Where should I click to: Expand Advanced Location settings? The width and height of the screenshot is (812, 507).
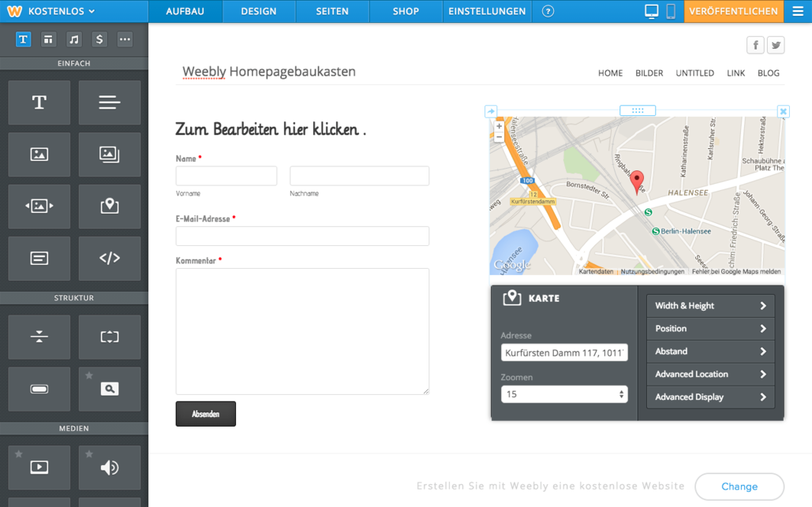710,374
